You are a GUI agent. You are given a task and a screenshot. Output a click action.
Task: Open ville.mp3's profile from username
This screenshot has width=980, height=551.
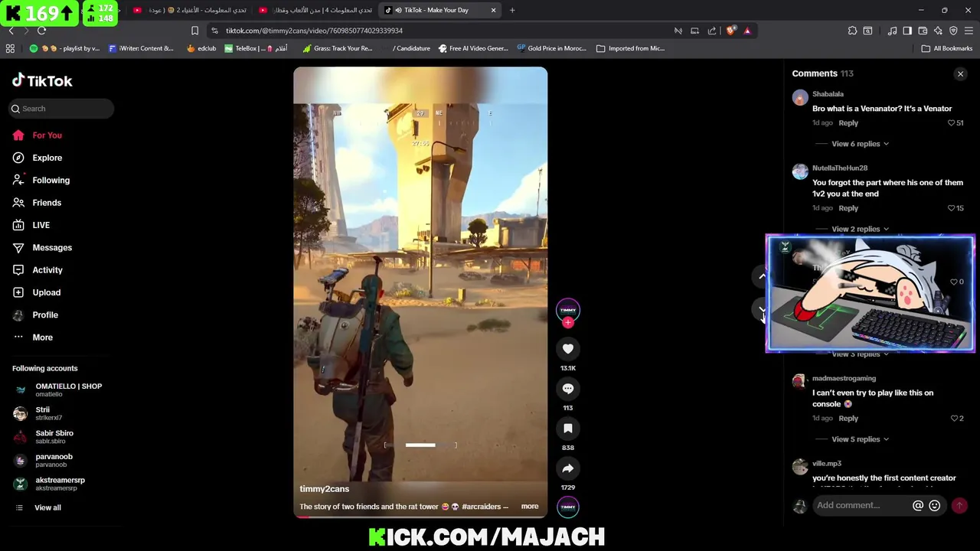[x=827, y=464]
